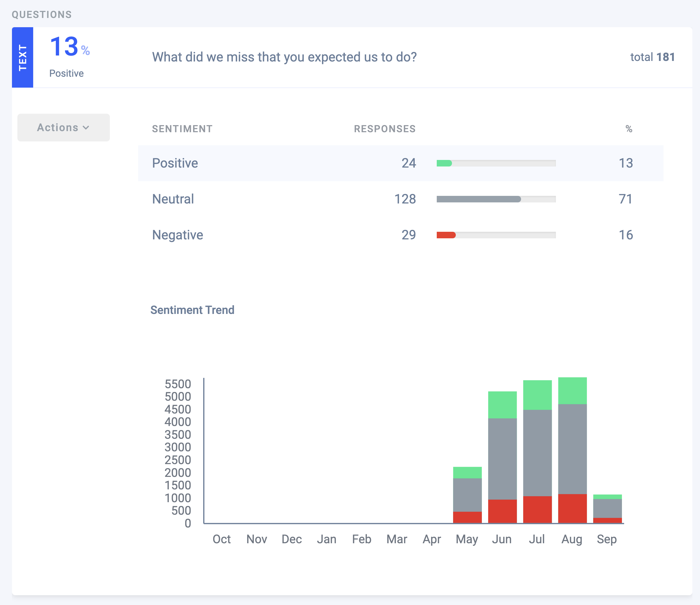Open question 'What did we miss' title
Viewport: 700px width, 605px height.
[284, 57]
